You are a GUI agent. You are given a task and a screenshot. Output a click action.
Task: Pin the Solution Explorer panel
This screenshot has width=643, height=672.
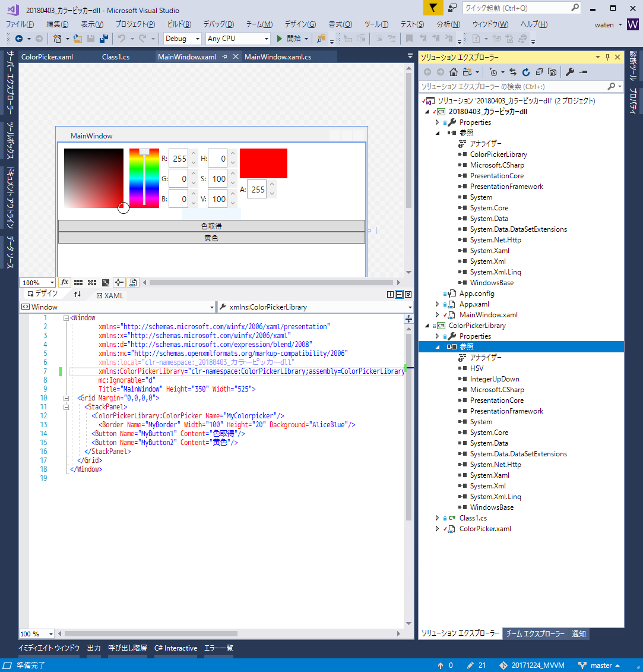[607, 57]
